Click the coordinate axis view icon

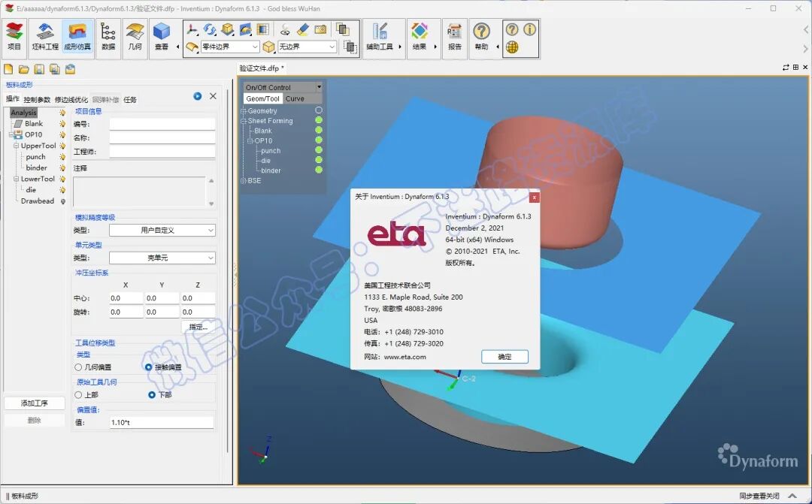tap(192, 29)
